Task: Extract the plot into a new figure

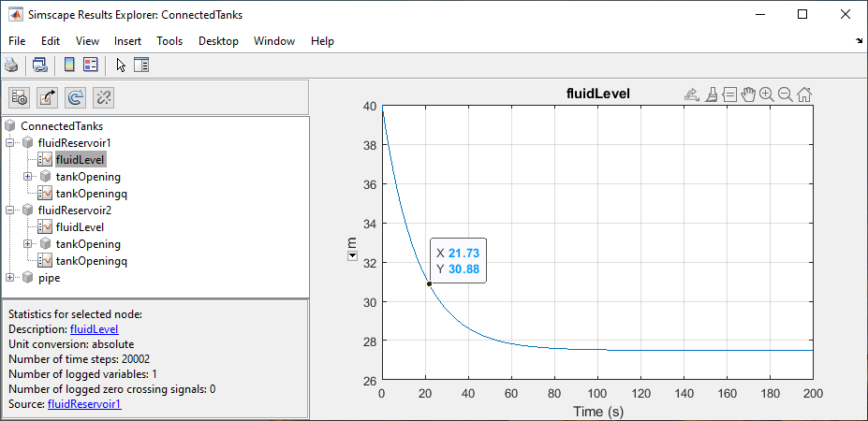Action: click(x=48, y=98)
